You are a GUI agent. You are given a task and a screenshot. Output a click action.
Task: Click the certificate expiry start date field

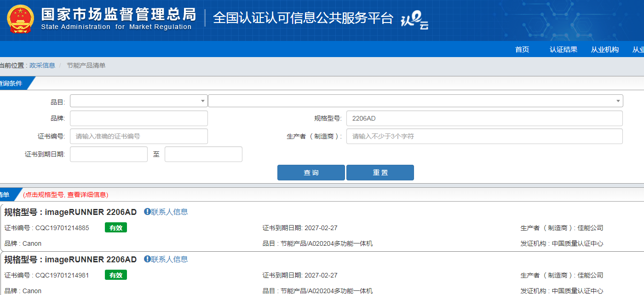pyautogui.click(x=109, y=154)
